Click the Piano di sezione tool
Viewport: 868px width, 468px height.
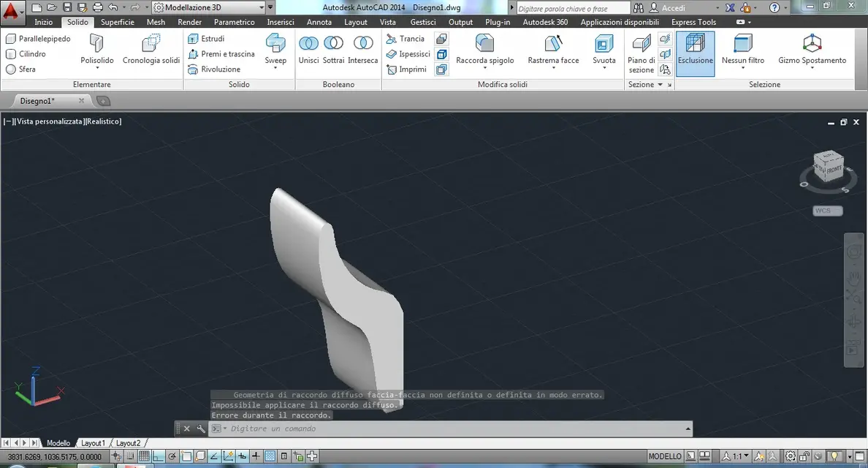pos(641,53)
